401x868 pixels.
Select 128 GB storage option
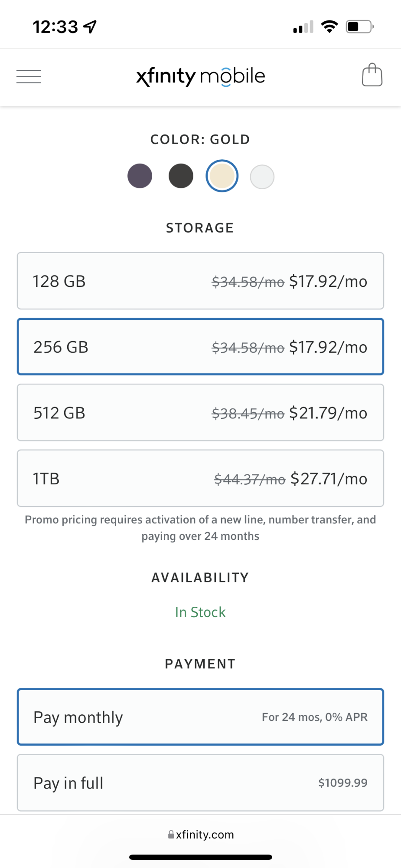[200, 281]
